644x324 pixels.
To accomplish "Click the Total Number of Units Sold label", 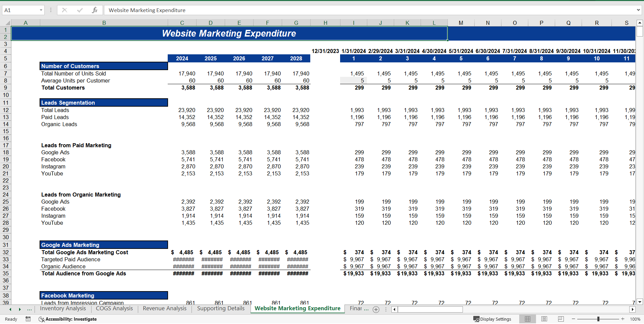I will tap(73, 73).
